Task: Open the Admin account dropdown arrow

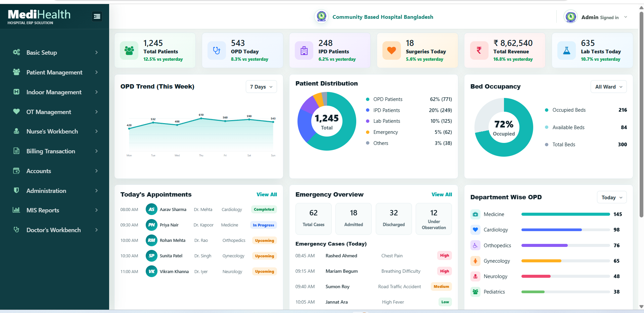Action: [626, 17]
